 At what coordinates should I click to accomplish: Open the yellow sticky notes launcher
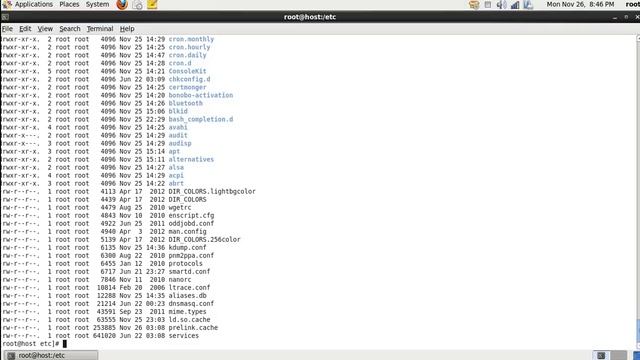[152, 4]
